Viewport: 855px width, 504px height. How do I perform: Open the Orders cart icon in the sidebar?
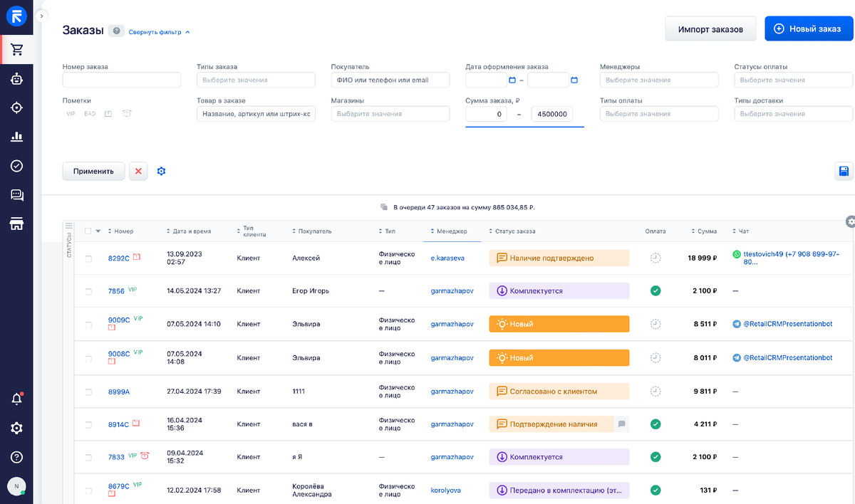click(16, 50)
